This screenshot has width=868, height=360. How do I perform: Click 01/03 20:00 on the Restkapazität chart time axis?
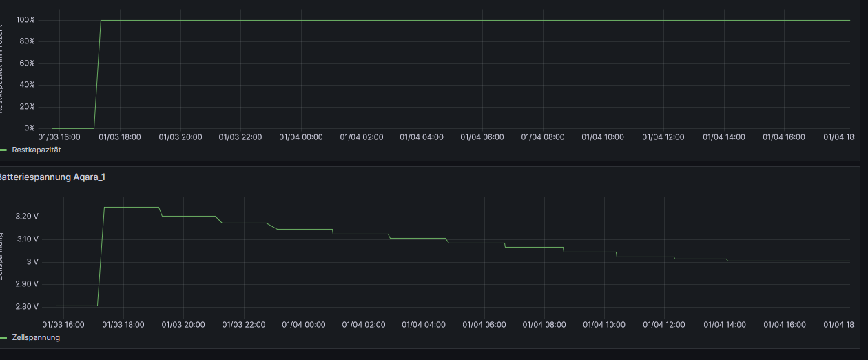tap(180, 137)
